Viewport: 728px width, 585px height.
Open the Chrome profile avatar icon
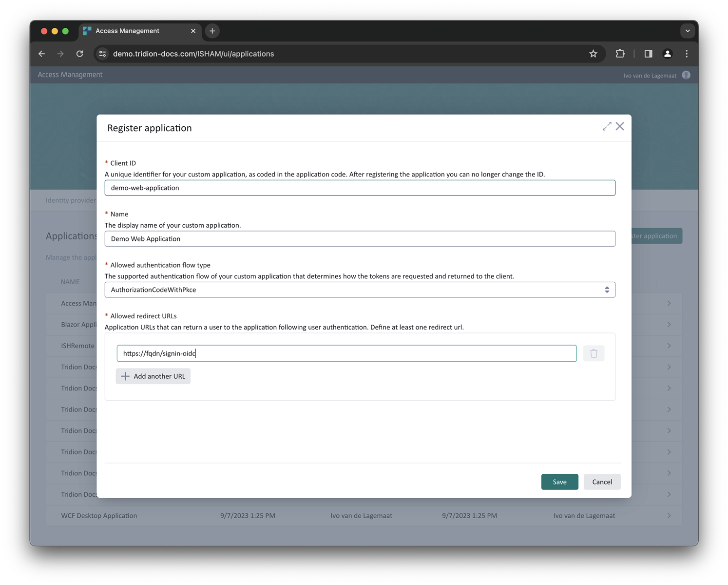668,54
